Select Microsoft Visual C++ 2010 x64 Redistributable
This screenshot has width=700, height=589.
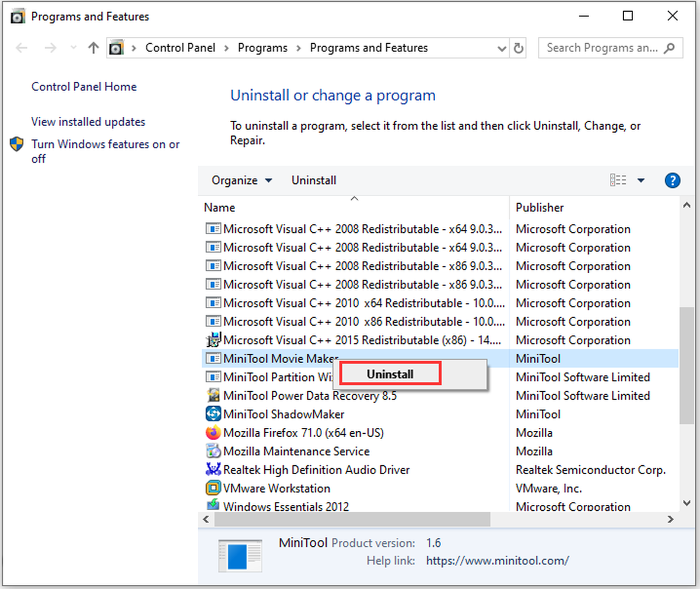[x=364, y=303]
